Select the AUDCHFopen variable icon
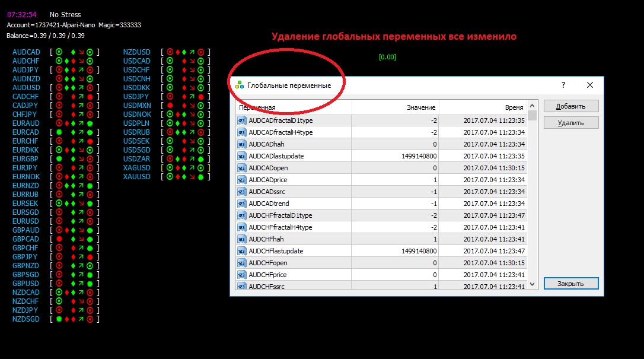644x359 pixels. tap(241, 263)
